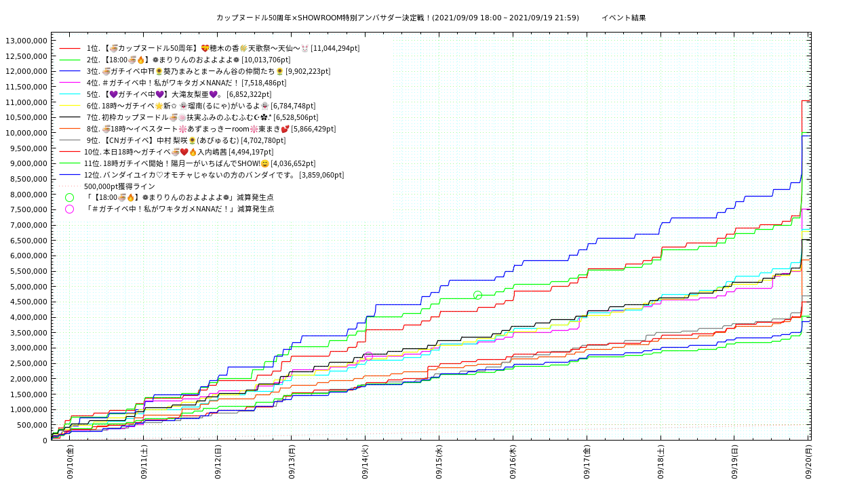Click y-axis label 1,000,000

tap(29, 409)
